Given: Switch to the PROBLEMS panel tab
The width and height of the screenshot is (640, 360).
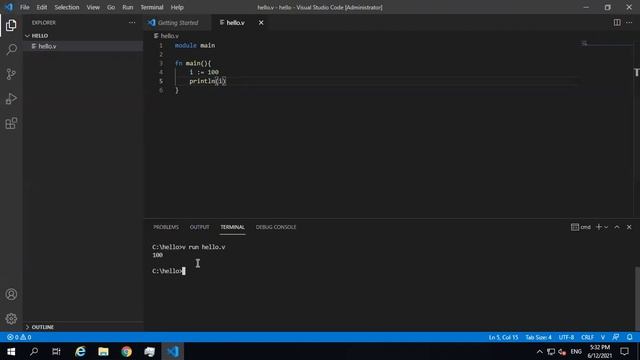Looking at the screenshot, I should point(166,227).
